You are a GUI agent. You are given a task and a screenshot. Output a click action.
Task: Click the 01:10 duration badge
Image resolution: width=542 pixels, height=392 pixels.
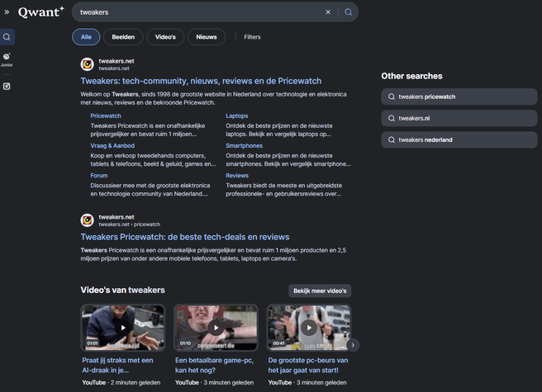[185, 343]
